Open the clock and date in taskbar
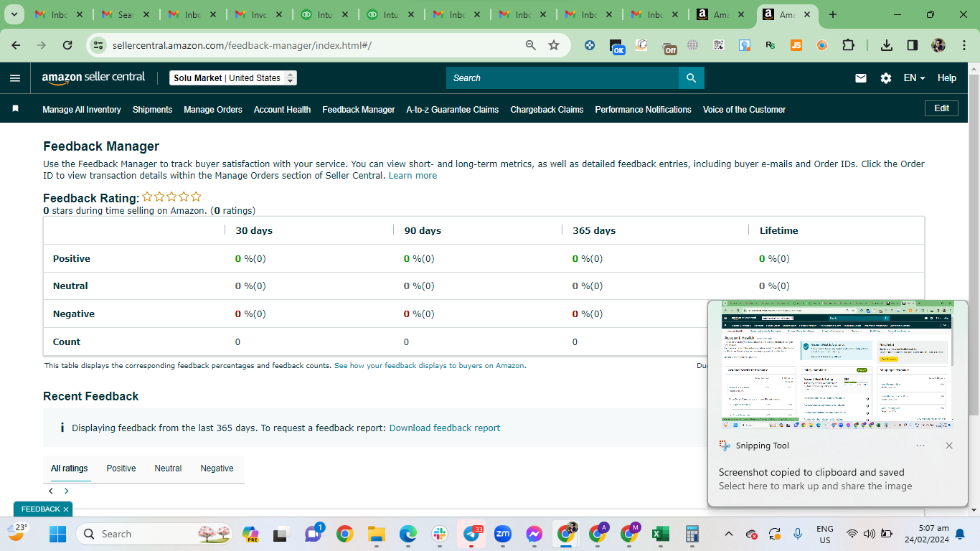 click(927, 534)
